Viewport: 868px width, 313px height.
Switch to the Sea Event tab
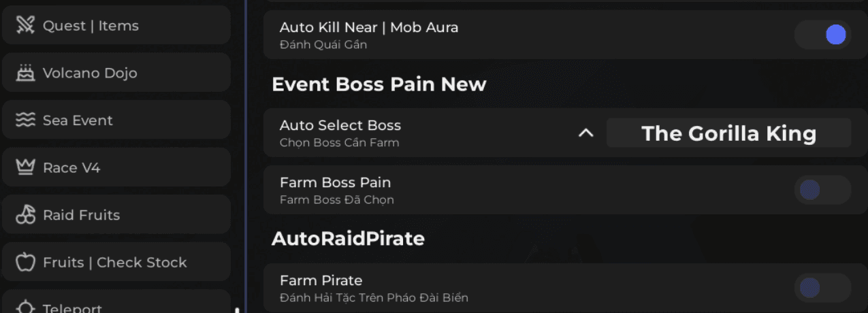(78, 120)
